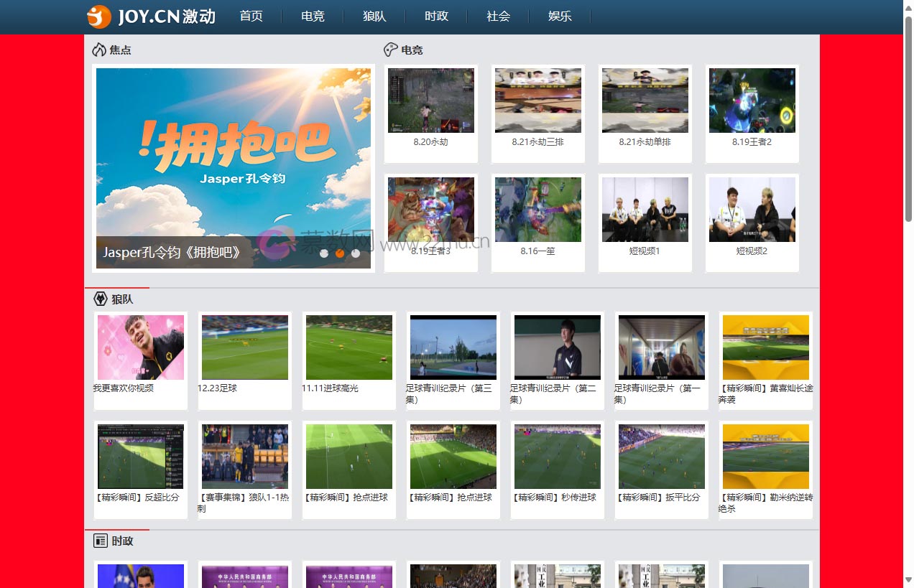Screen dimensions: 914x588
Task: Go to the 电竞 navigation tab
Action: click(313, 17)
